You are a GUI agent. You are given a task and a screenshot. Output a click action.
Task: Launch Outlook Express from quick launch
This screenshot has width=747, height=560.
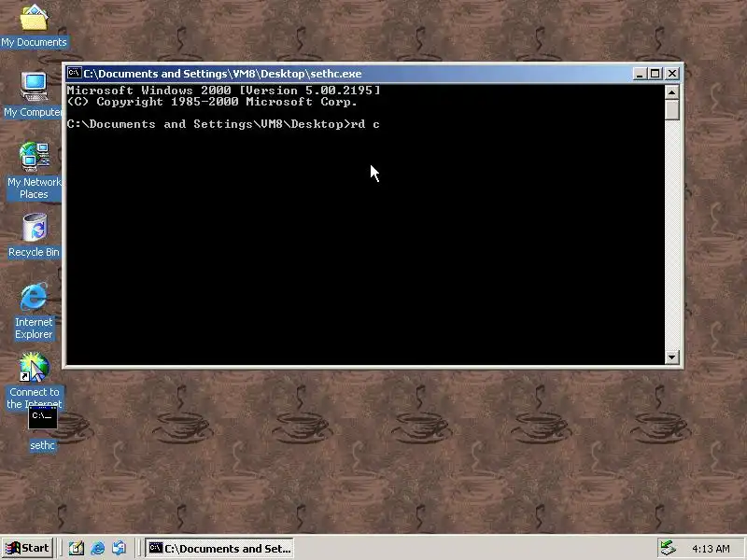[120, 548]
